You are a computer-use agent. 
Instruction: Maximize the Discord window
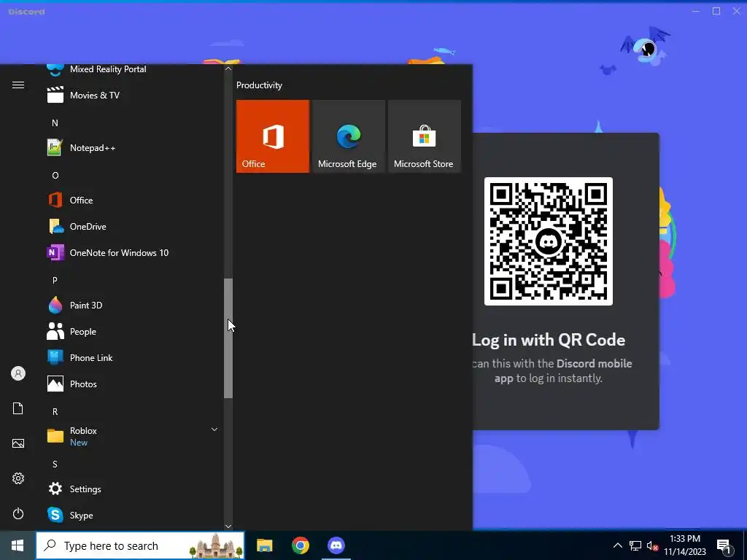716,12
